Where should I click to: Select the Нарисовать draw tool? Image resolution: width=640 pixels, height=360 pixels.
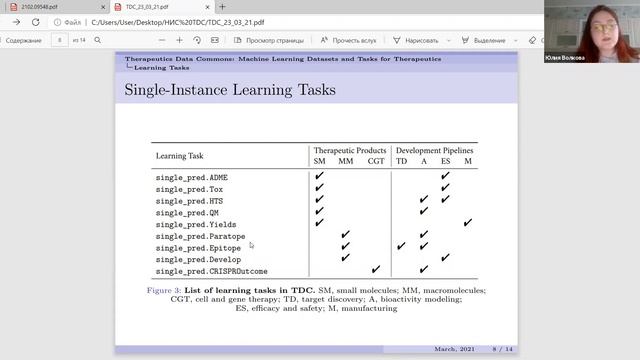click(416, 40)
